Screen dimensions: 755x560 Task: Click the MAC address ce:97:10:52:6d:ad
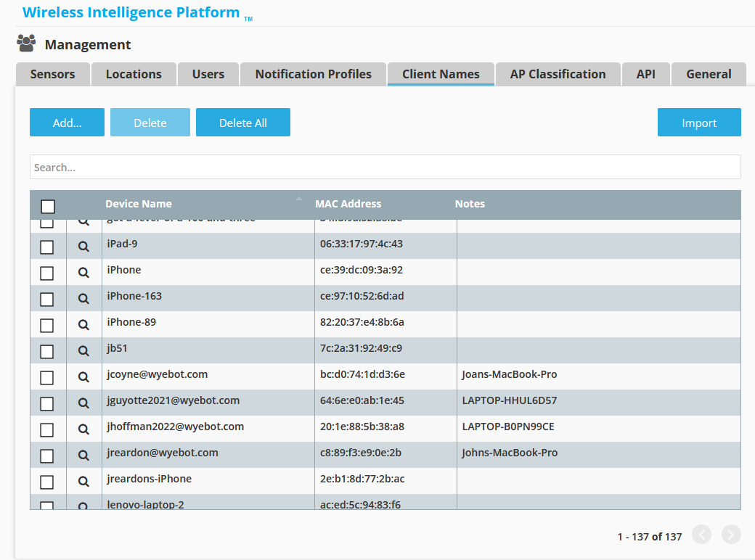362,296
